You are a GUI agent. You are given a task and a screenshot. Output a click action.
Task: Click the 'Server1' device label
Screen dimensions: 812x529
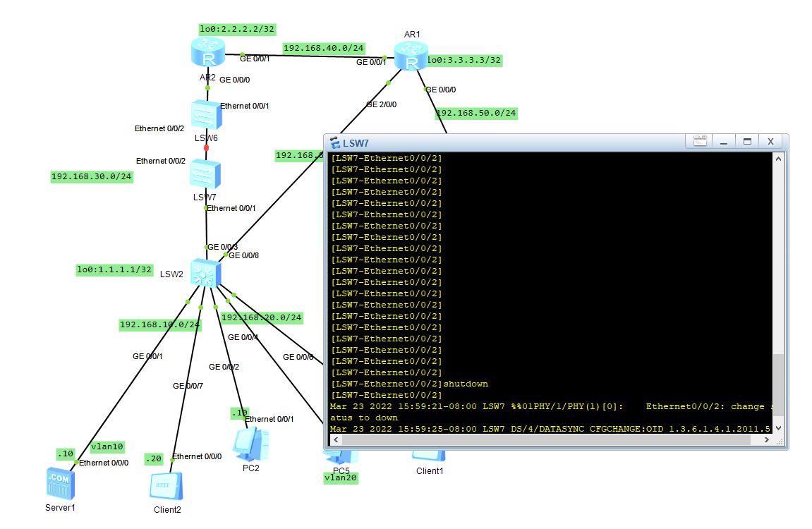coord(60,508)
